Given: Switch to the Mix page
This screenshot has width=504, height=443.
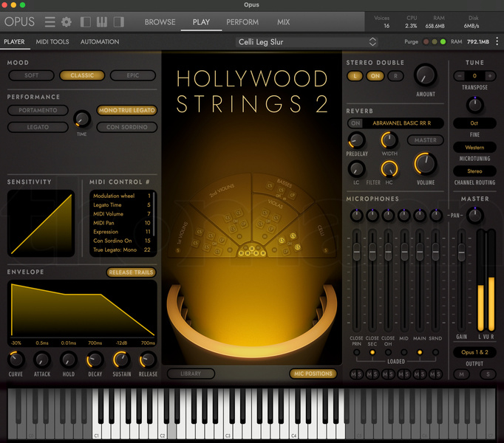Looking at the screenshot, I should tap(284, 22).
